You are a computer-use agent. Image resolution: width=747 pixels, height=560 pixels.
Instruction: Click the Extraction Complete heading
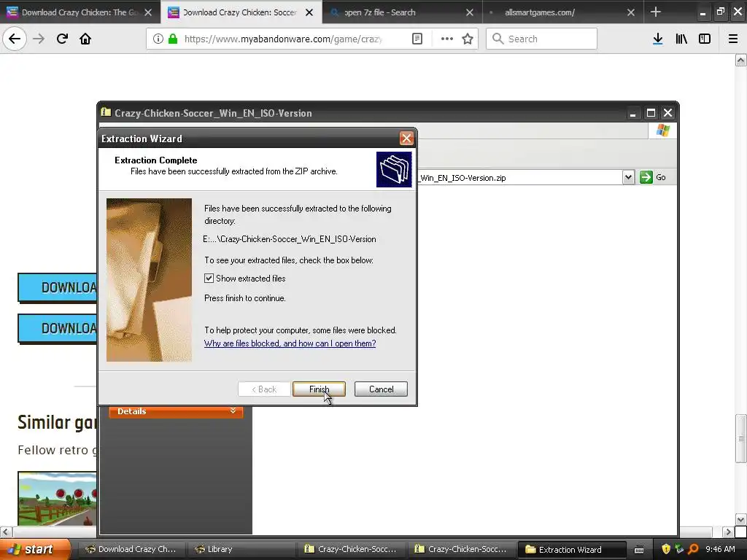tap(156, 160)
